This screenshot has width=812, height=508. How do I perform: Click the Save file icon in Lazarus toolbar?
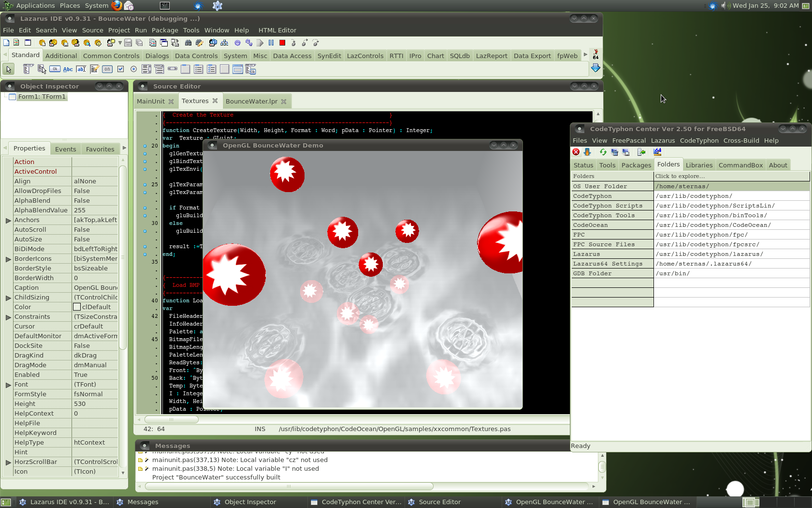(x=128, y=43)
